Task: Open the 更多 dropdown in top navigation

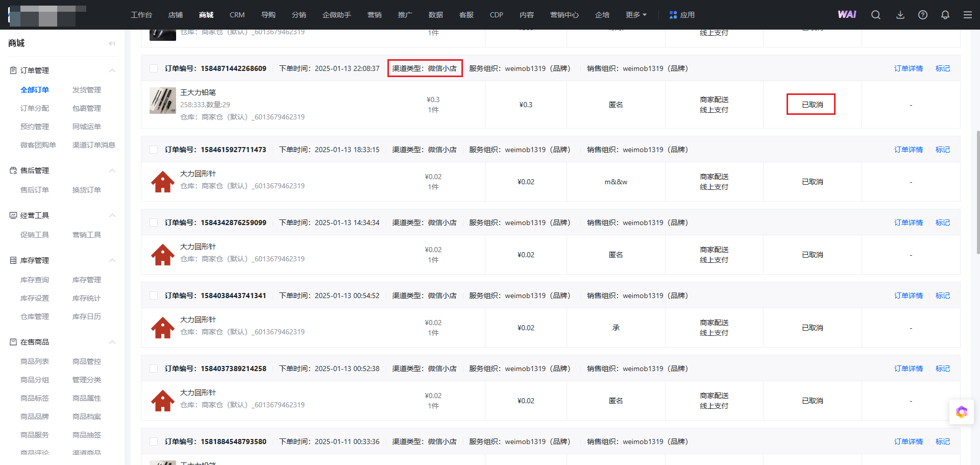Action: point(636,15)
